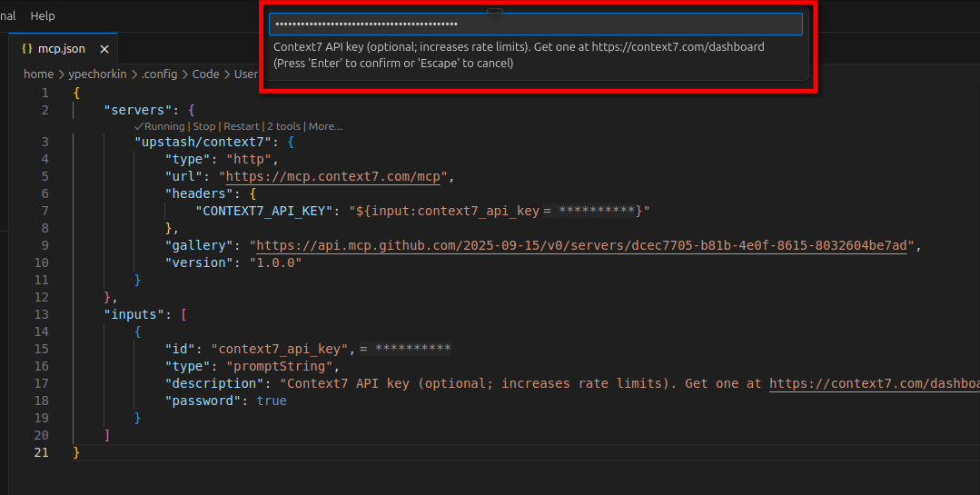The width and height of the screenshot is (980, 495).
Task: Click the Context7 API key password field
Action: [x=535, y=24]
